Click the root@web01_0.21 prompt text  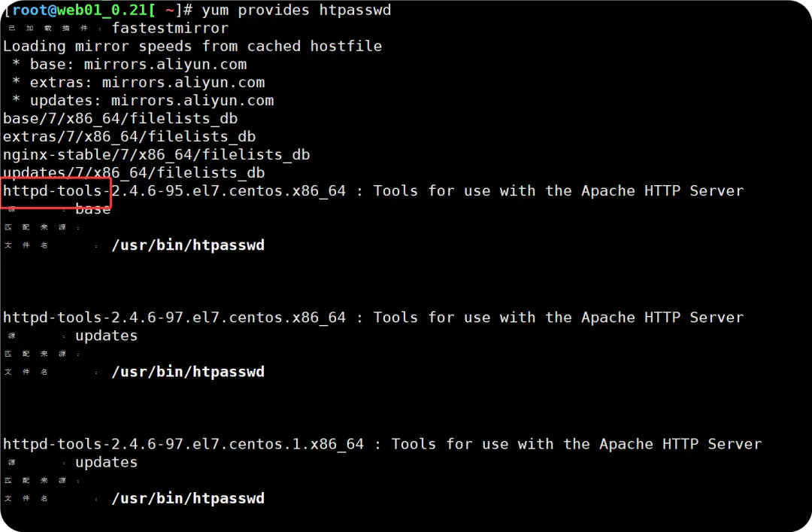[x=76, y=10]
